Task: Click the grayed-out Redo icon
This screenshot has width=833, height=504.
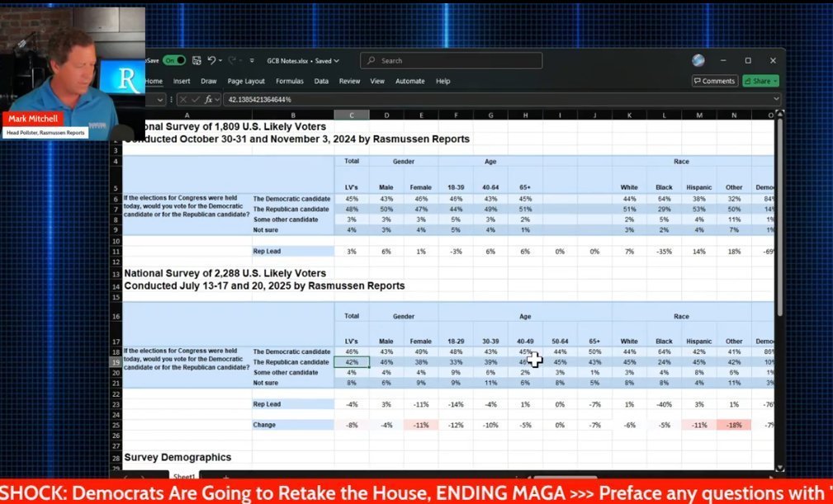Action: 232,60
